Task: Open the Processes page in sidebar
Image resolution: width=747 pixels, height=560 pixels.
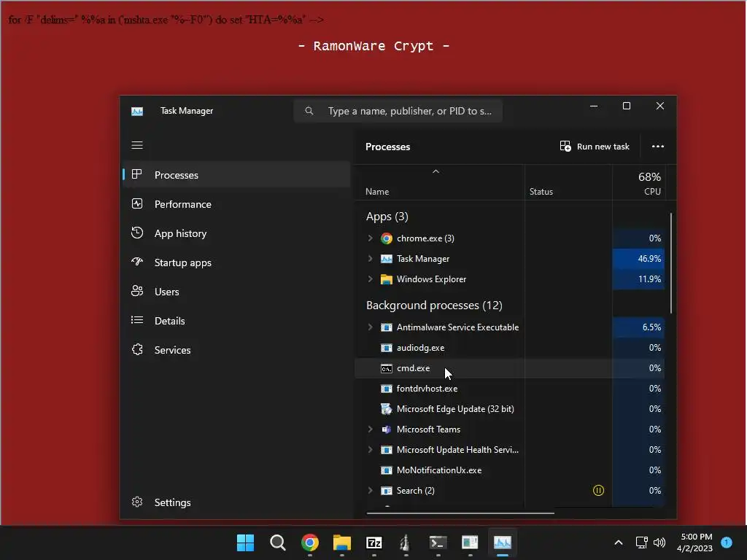Action: pos(237,175)
